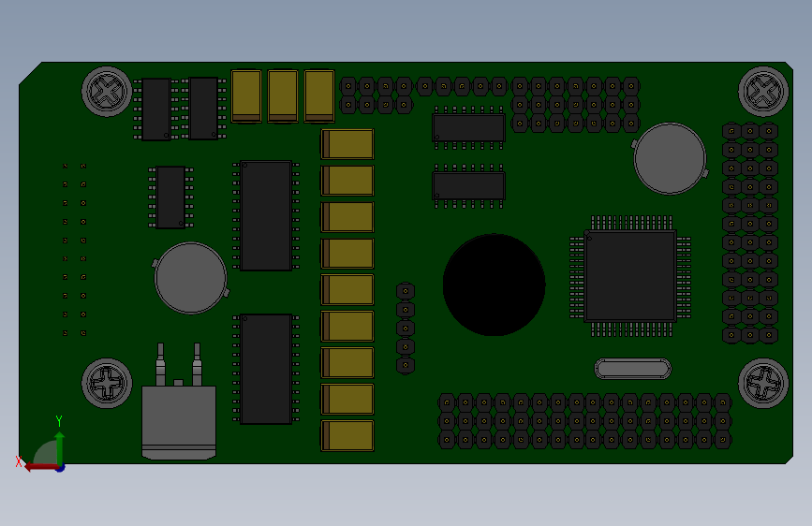Screen dimensions: 812x526
Task: Click the green Y axis arrow of triad
Action: pyautogui.click(x=60, y=447)
